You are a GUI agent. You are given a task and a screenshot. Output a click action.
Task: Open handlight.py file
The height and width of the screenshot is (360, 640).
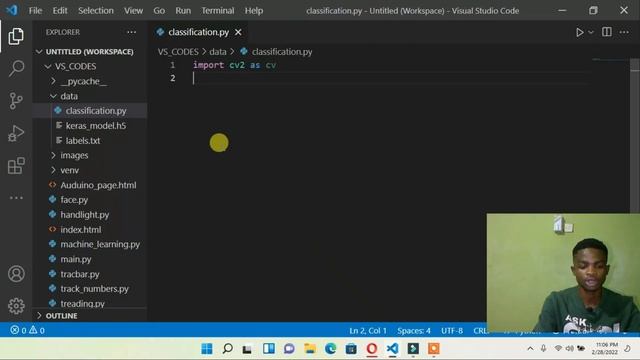(89, 215)
